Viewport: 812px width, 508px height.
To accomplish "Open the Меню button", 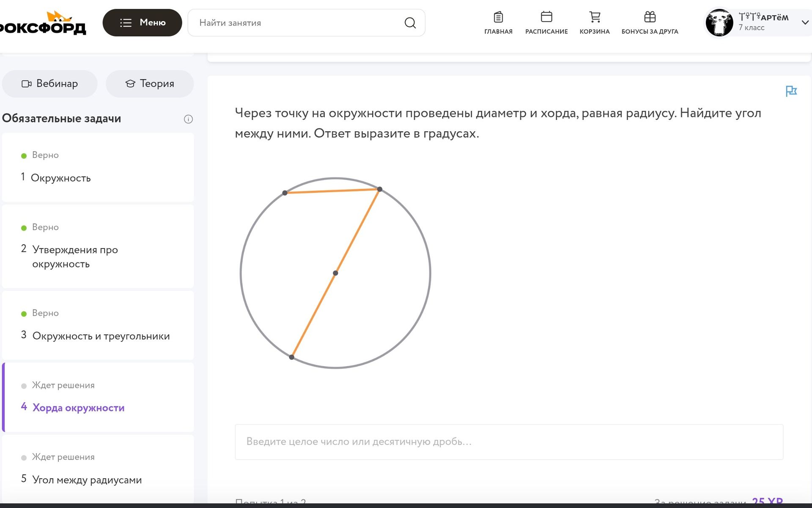I will pyautogui.click(x=142, y=22).
